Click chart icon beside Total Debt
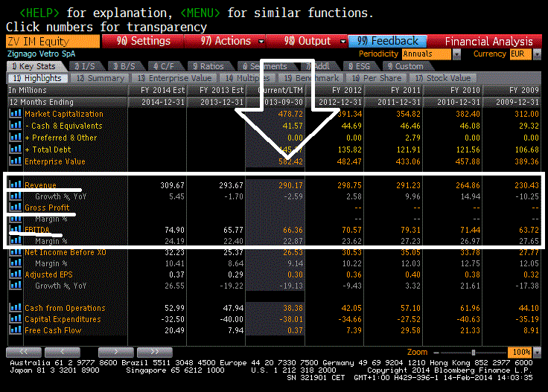Viewport: 548px width, 392px height. [16, 149]
